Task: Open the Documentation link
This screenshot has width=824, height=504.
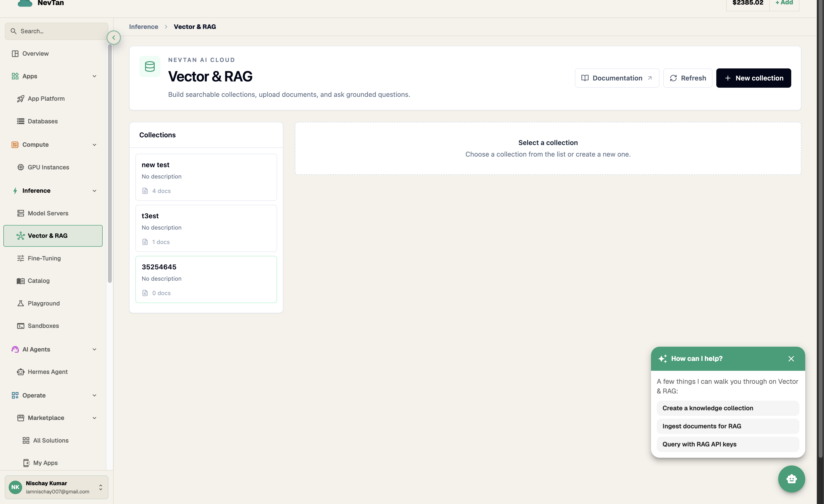Action: (617, 78)
